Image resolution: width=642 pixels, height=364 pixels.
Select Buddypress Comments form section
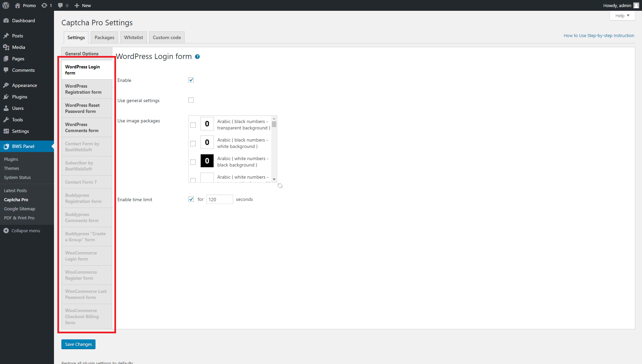coord(87,217)
